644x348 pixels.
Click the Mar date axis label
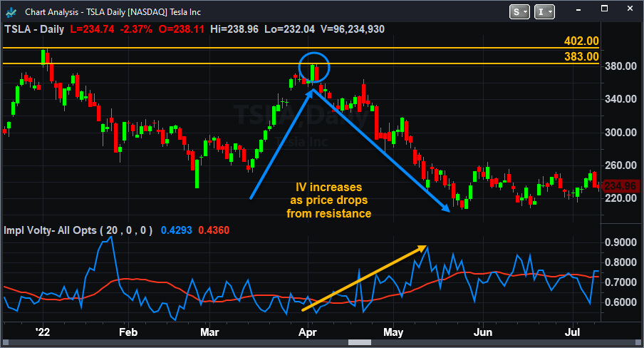point(209,332)
